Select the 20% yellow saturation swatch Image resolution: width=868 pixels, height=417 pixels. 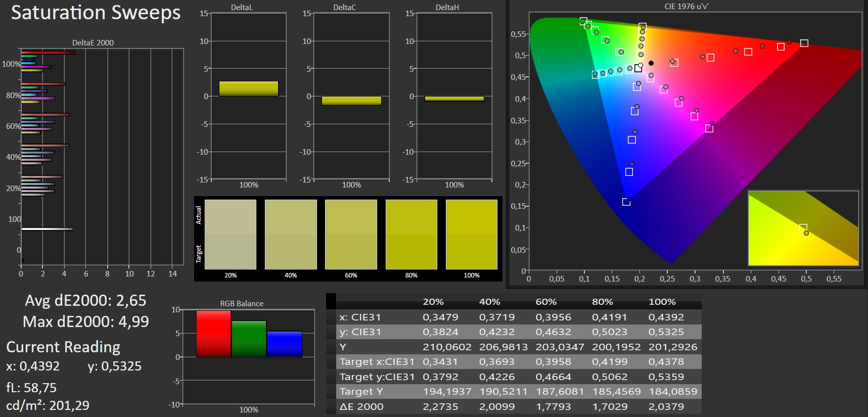[x=231, y=235]
